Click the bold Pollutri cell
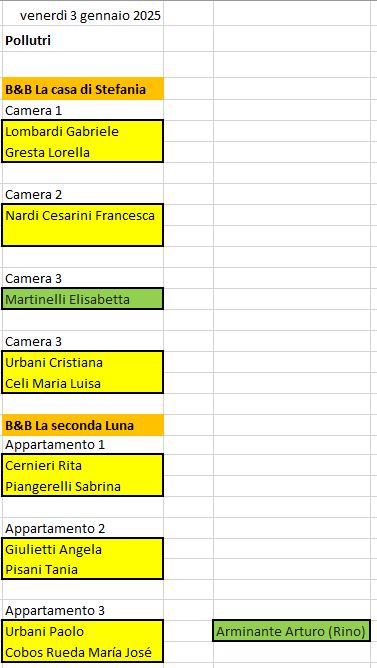The image size is (377, 668). (x=82, y=41)
